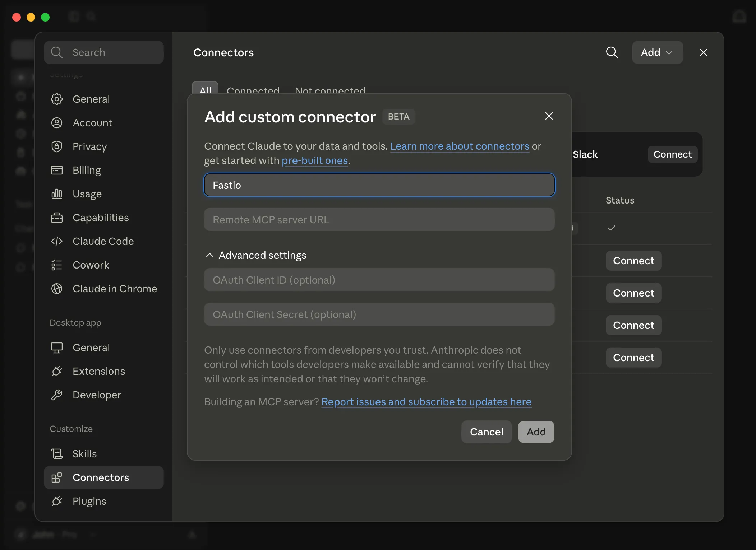Screen dimensions: 756x550
Task: Click the macOS green fullscreen button
Action: tap(45, 17)
